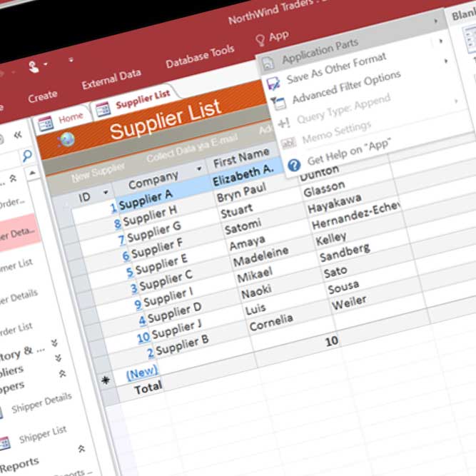Click the (New) record link
The height and width of the screenshot is (476, 476).
(x=142, y=373)
